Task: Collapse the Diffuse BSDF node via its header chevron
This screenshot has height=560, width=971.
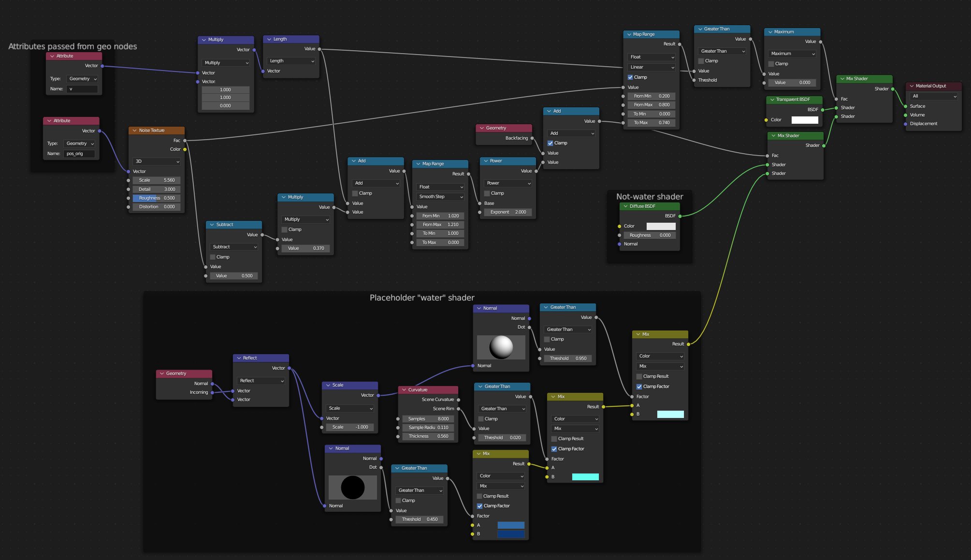Action: [x=625, y=206]
